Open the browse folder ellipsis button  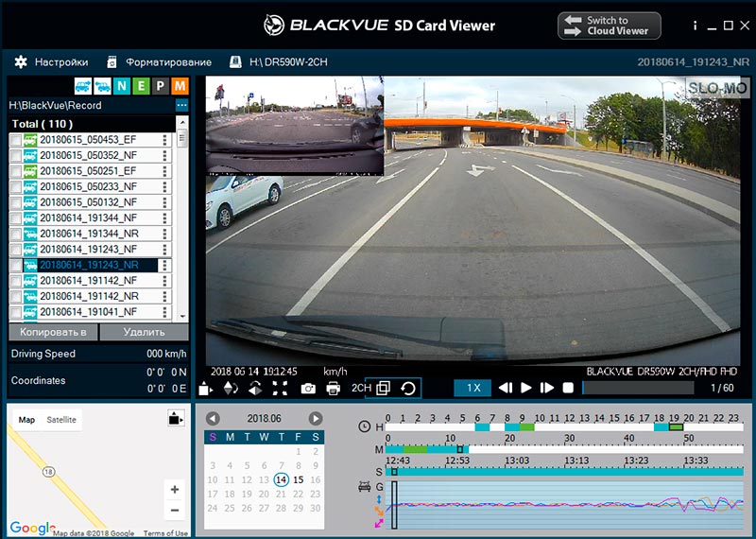[181, 105]
